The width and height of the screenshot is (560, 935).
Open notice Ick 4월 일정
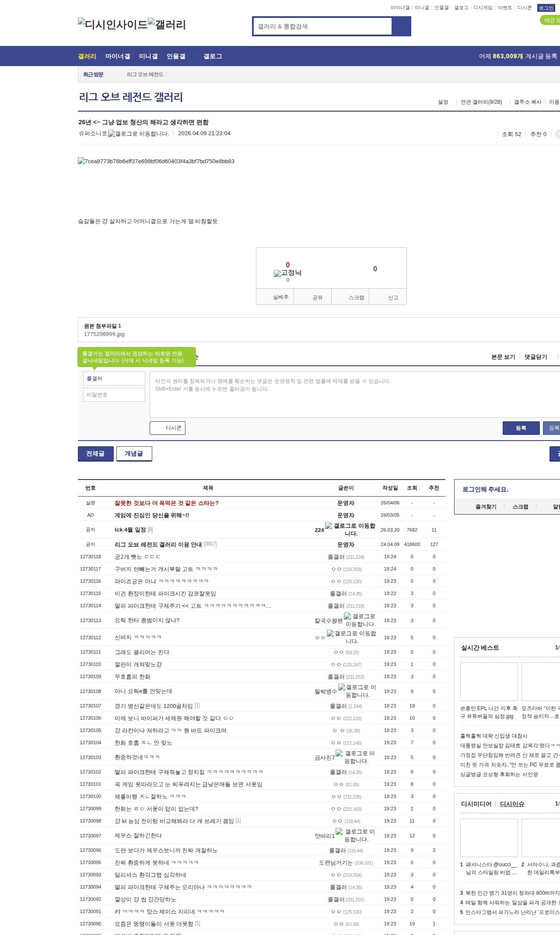point(130,530)
